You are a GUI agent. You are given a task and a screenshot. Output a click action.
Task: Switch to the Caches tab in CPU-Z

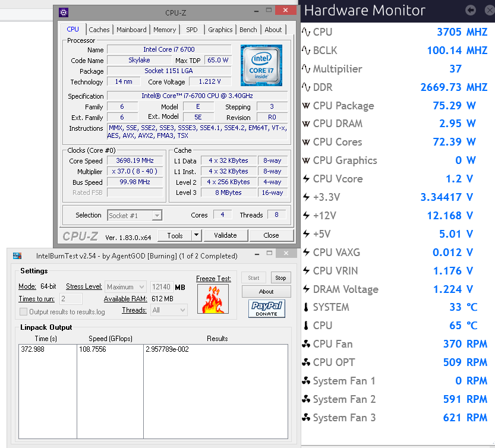99,30
